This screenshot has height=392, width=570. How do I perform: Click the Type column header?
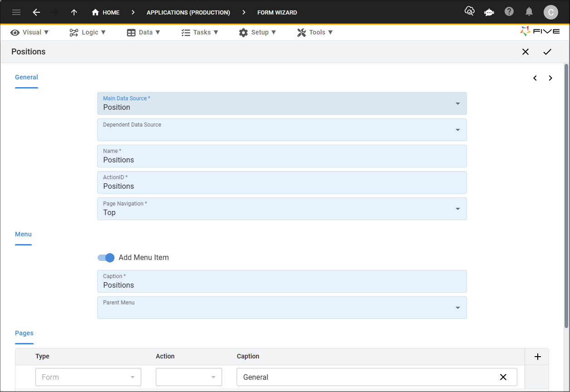(42, 356)
